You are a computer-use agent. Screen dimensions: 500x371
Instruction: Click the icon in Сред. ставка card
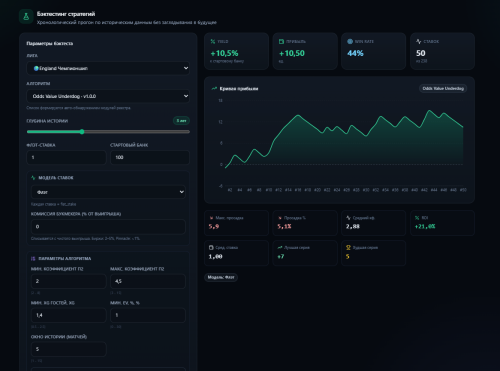[211, 247]
